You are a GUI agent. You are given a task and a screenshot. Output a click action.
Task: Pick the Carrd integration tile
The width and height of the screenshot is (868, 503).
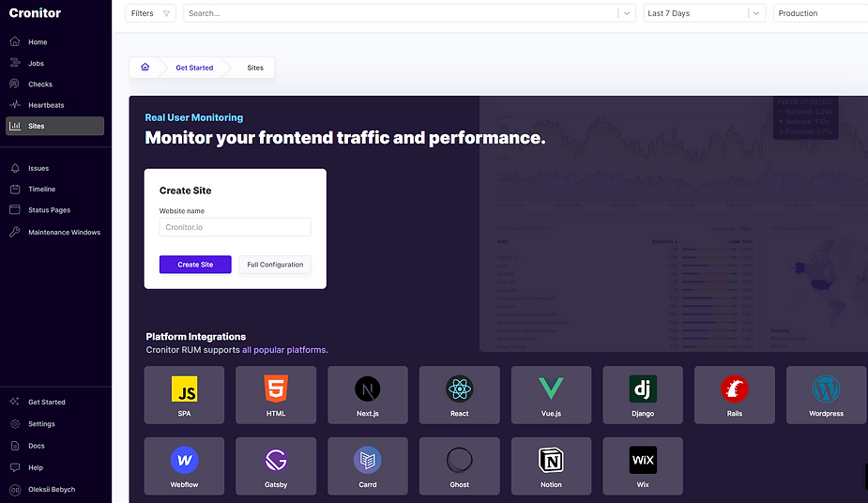click(368, 465)
